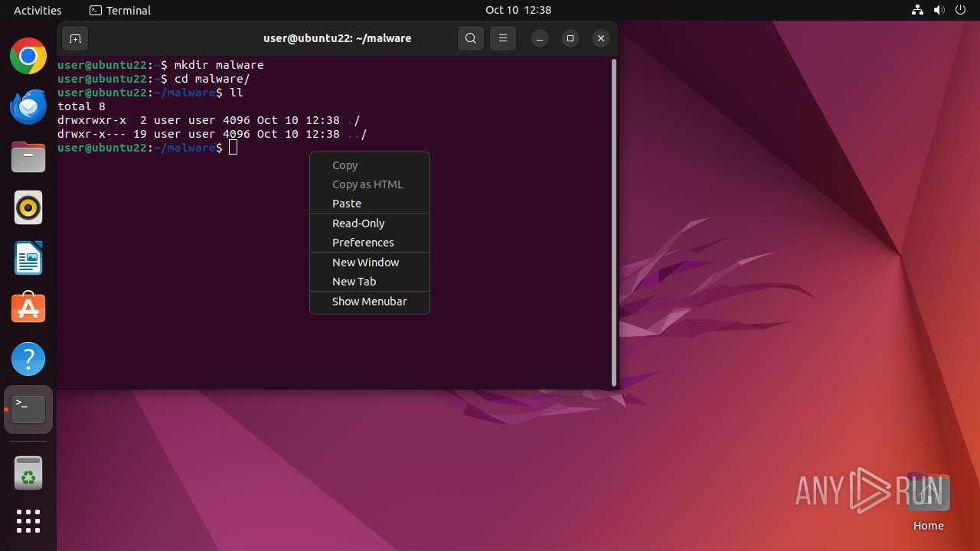Click the "drwxr-x---" permissions text
The width and height of the screenshot is (980, 551).
coord(92,134)
